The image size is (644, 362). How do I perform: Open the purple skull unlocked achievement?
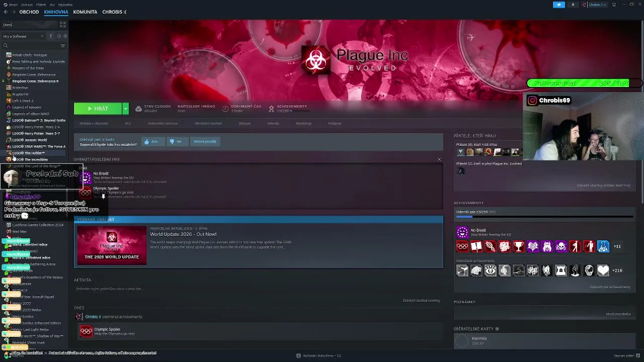click(x=561, y=246)
